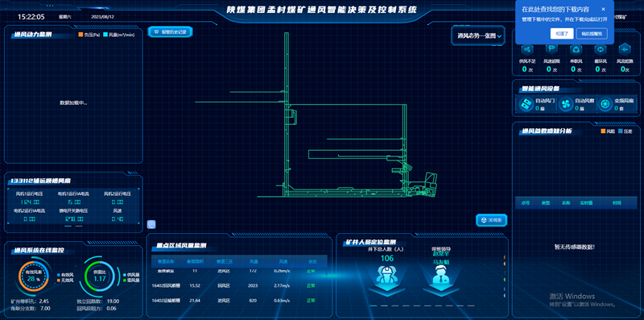Click the 风速超限 flag hexagon icon

[551, 49]
